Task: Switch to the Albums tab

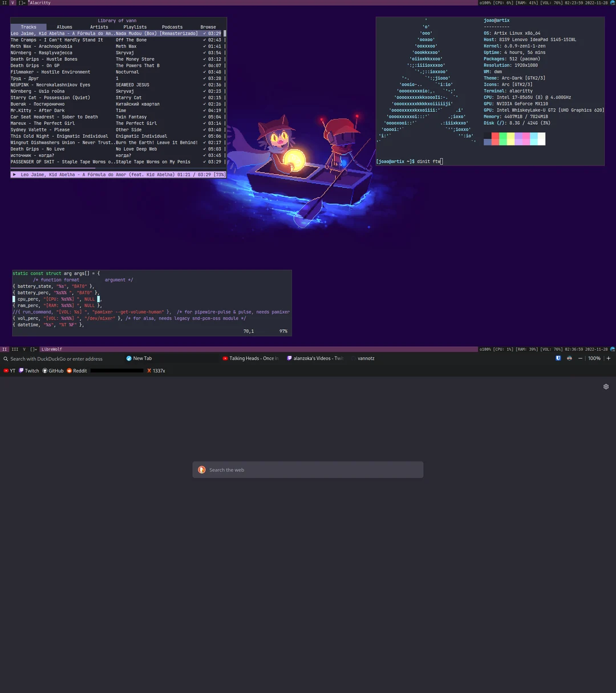Action: click(64, 27)
